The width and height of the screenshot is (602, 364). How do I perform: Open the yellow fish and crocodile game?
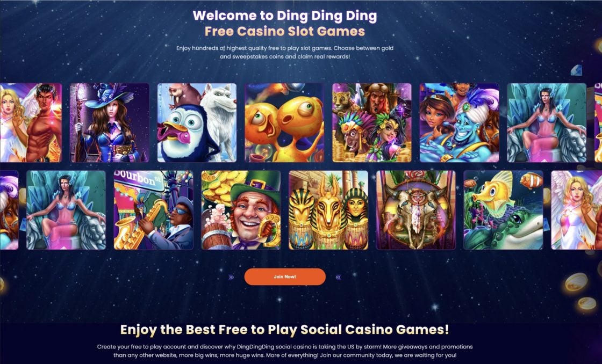pos(503,210)
